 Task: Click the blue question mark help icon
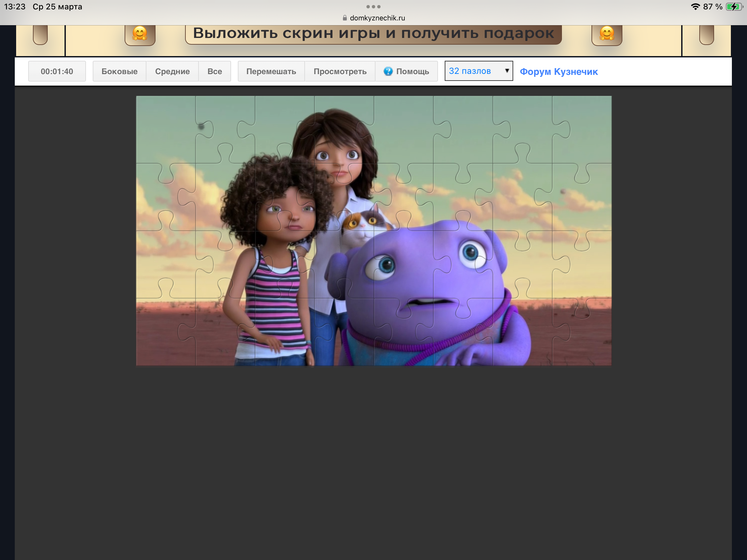tap(388, 71)
